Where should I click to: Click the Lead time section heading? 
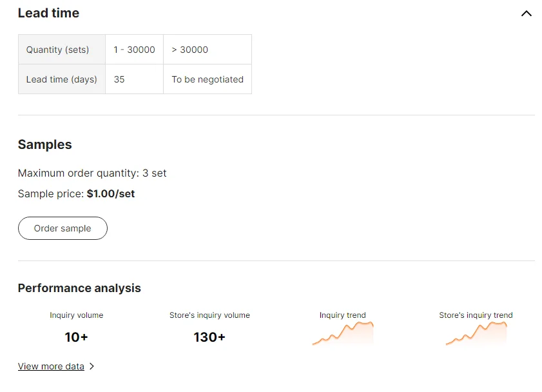48,13
